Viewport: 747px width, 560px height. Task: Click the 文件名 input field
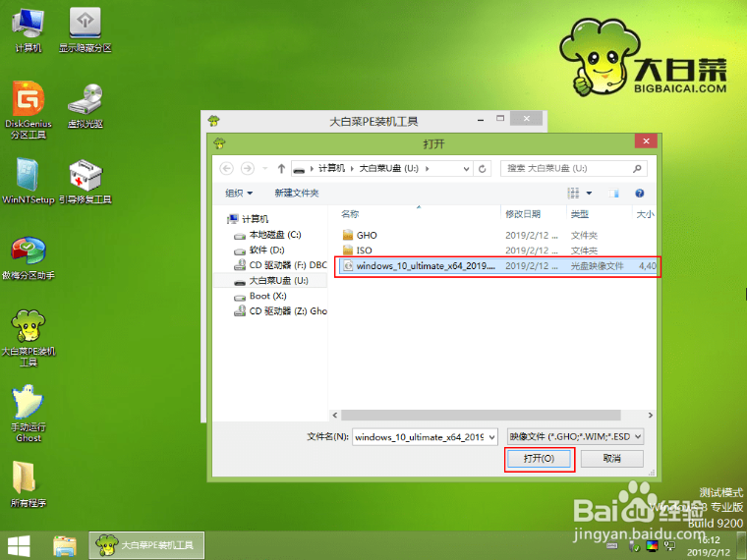[420, 437]
